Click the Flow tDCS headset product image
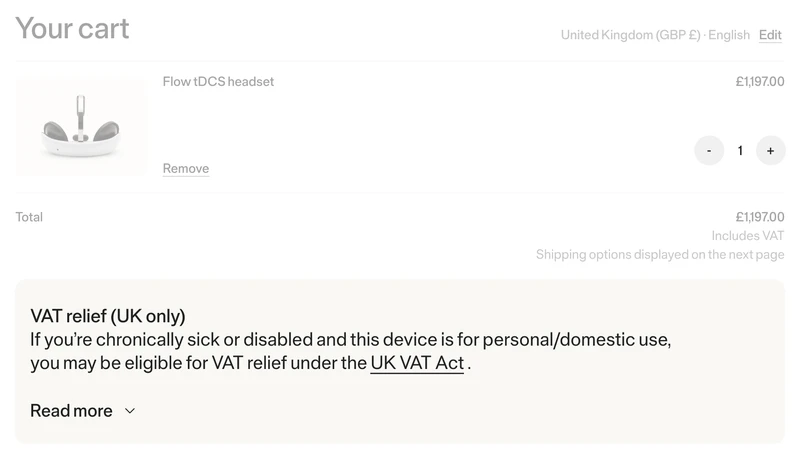Image resolution: width=800 pixels, height=454 pixels. [x=80, y=127]
